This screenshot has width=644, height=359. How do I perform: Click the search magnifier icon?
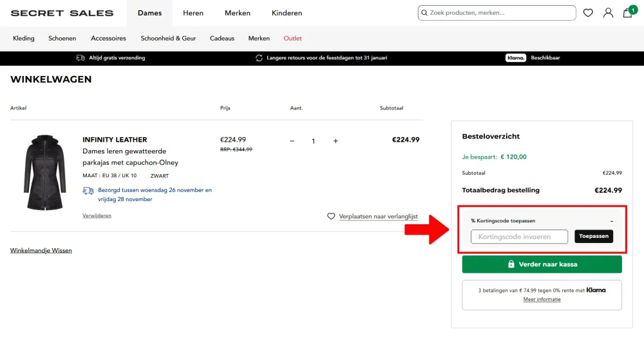424,13
